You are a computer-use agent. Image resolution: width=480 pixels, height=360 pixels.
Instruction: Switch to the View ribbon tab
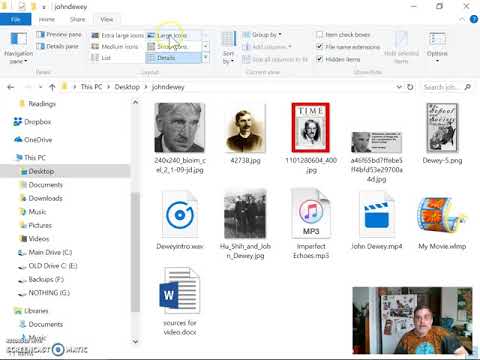pos(107,20)
